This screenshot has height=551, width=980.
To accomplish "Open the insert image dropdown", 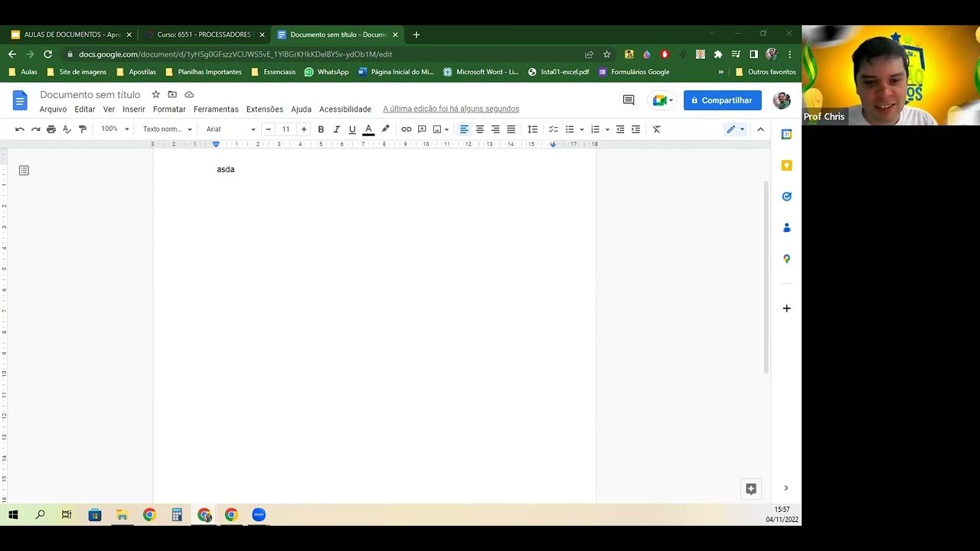I will click(x=440, y=129).
